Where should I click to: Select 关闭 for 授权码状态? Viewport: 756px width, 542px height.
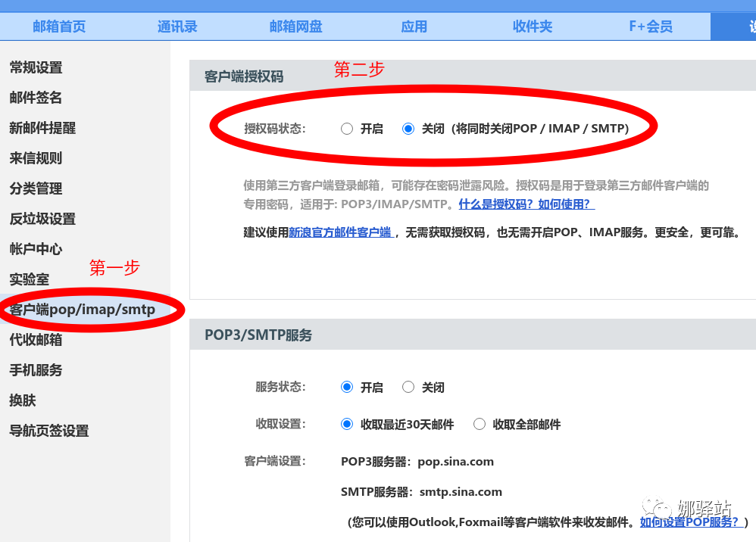click(409, 129)
